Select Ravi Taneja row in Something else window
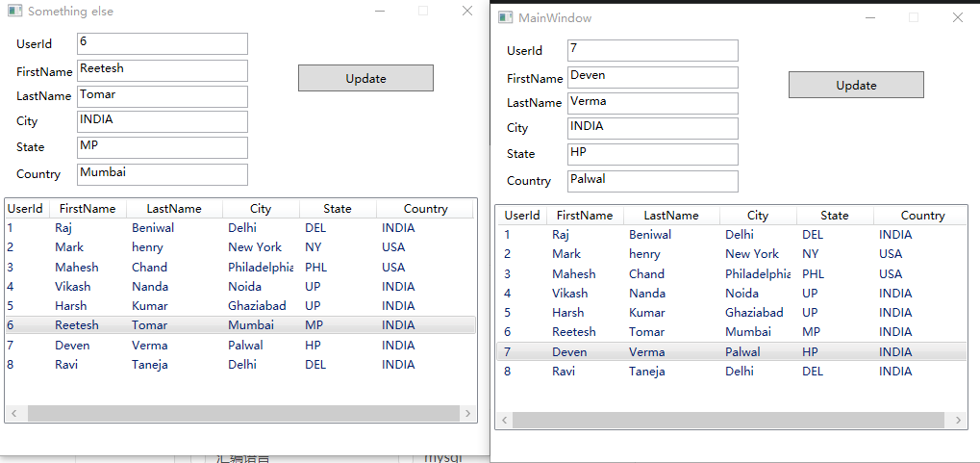 (x=240, y=365)
